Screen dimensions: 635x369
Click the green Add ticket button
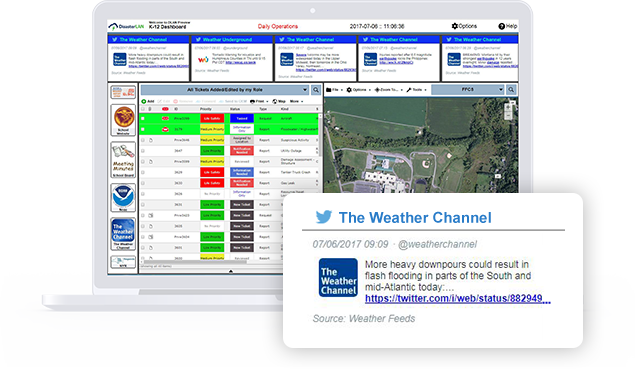click(148, 101)
